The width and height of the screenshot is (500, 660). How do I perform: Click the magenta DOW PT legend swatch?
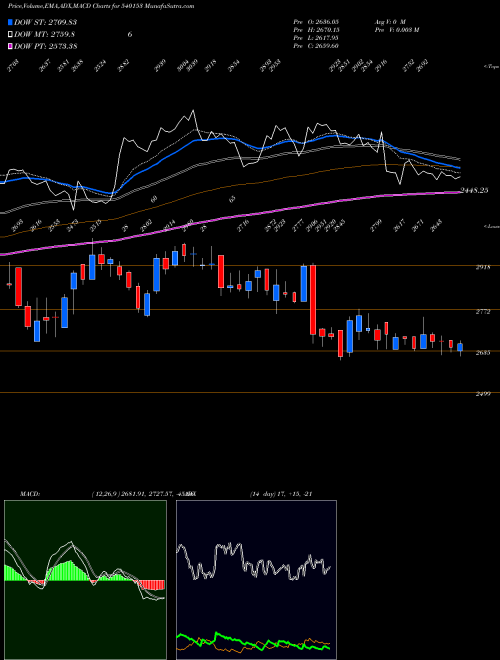(x=11, y=46)
